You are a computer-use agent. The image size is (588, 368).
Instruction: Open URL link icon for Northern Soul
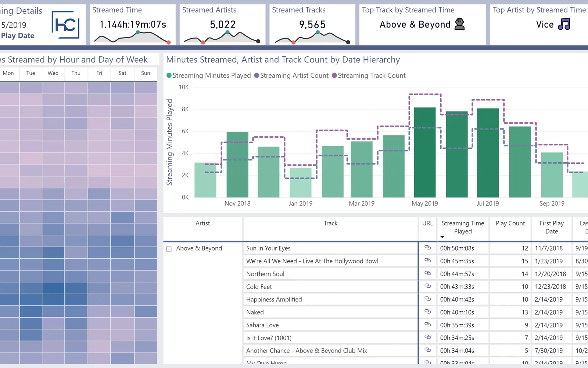pyautogui.click(x=427, y=273)
